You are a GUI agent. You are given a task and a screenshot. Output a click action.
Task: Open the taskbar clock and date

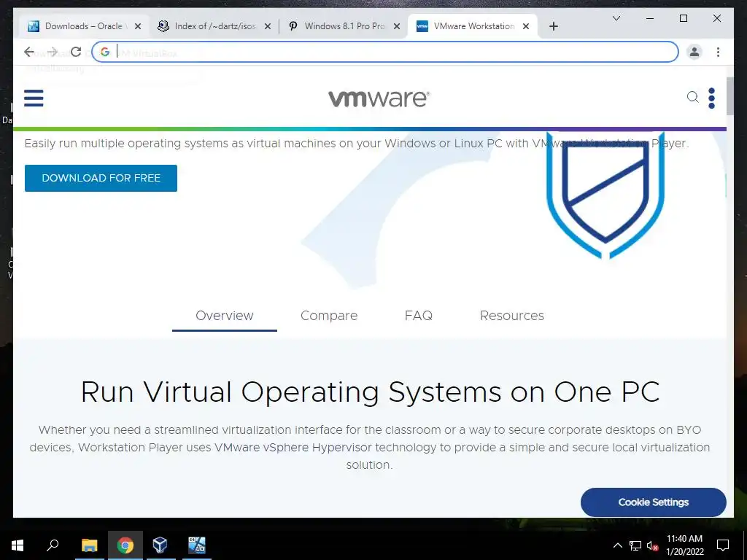click(x=684, y=545)
